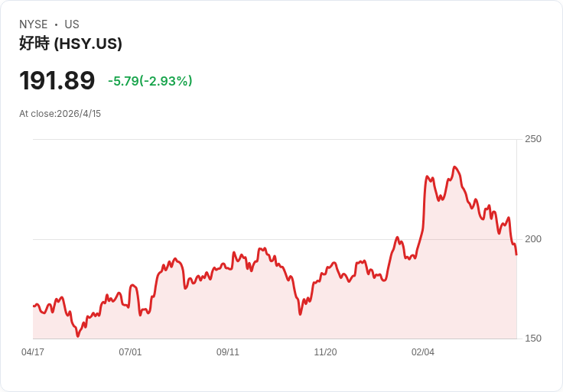Click the green -5.79(-2.93%) change value
This screenshot has height=392, width=563.
(150, 81)
